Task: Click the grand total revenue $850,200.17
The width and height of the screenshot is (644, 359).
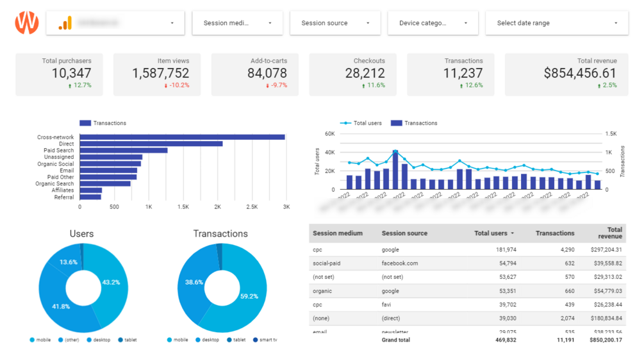Action: tap(606, 340)
